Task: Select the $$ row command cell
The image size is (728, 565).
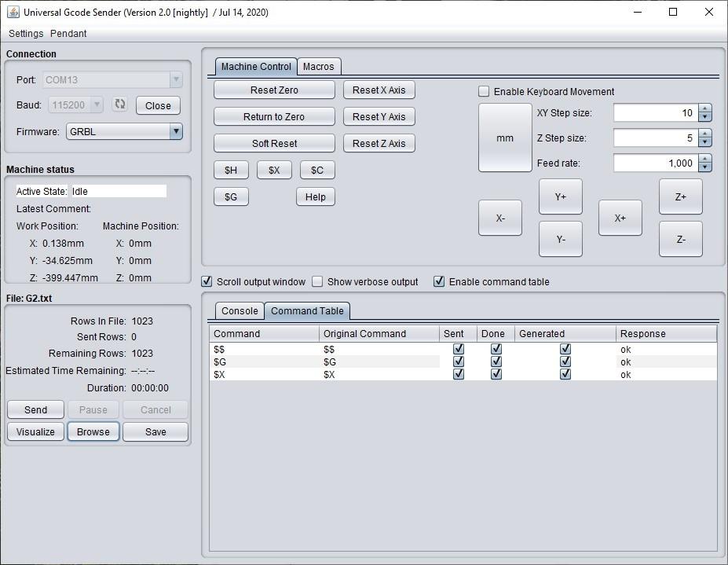Action: [264, 349]
